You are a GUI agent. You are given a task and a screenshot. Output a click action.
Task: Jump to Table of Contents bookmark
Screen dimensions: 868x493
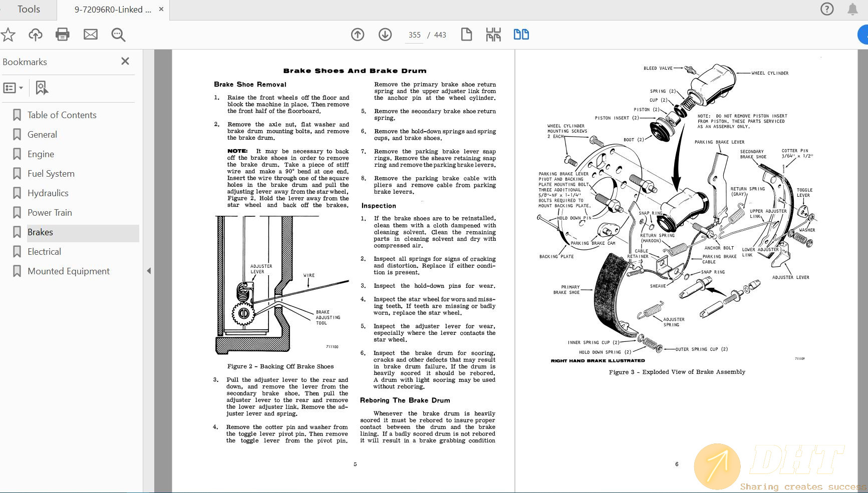[x=61, y=115]
